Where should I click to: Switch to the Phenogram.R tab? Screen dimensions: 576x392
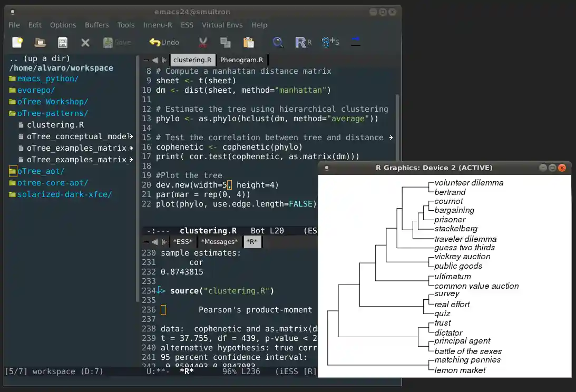pos(242,60)
